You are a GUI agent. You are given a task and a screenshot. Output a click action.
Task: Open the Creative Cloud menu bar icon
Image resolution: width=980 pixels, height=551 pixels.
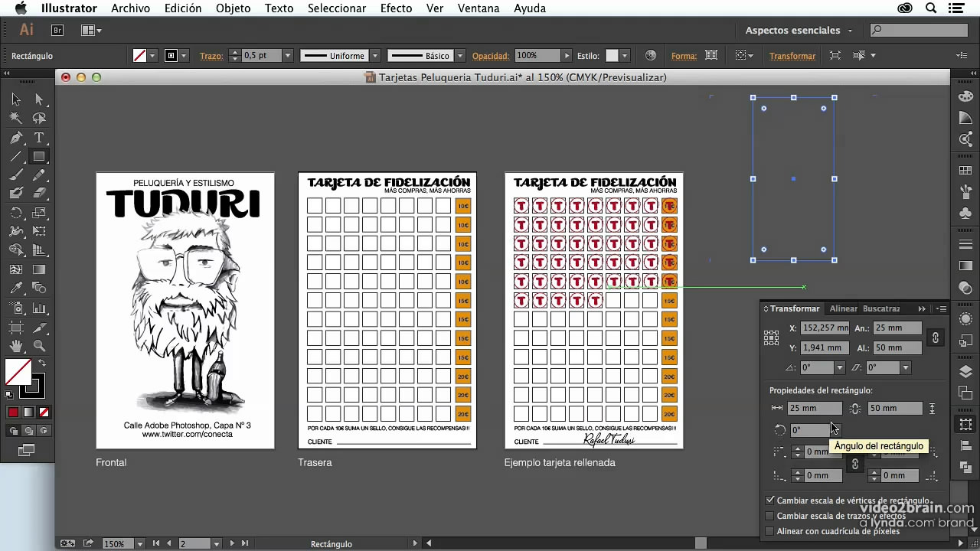[x=906, y=8]
